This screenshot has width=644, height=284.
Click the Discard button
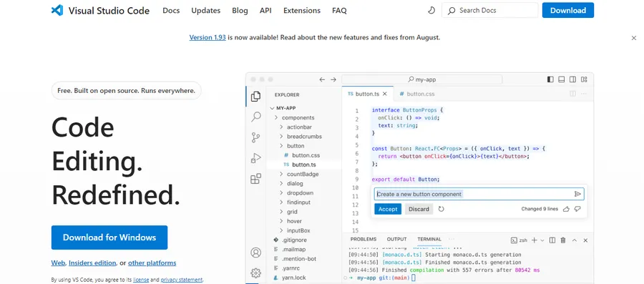click(x=419, y=210)
